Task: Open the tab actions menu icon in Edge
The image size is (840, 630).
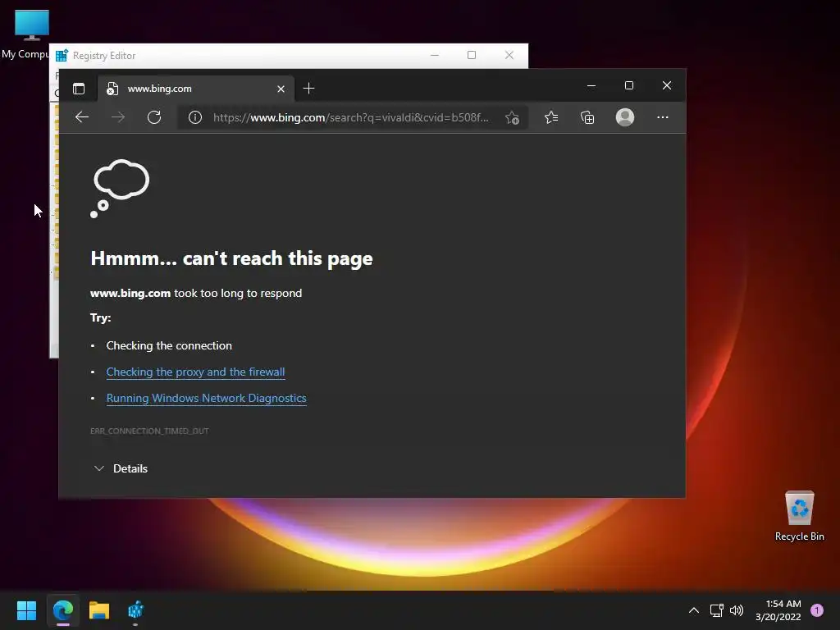Action: point(79,89)
